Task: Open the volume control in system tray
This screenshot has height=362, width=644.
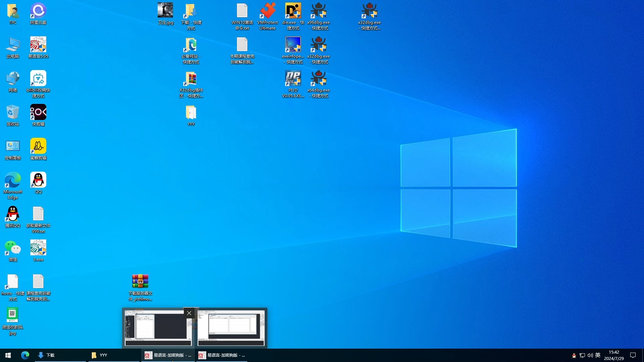Action: tap(590, 355)
